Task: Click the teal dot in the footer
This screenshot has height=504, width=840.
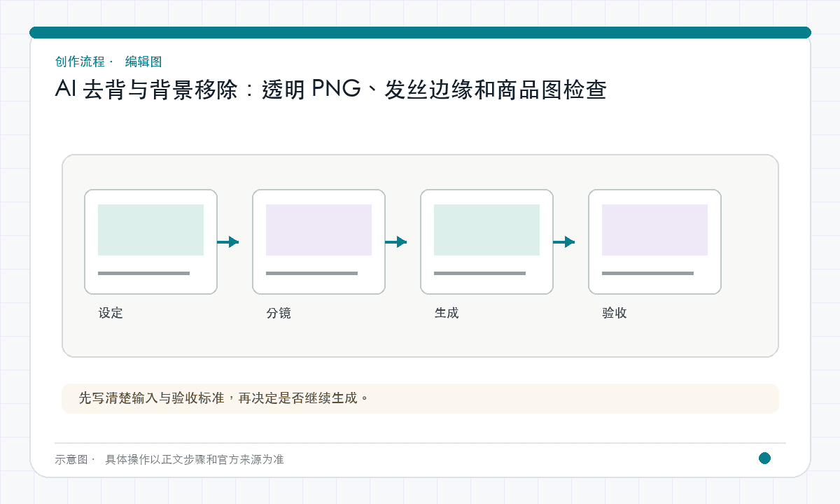Action: coord(764,458)
